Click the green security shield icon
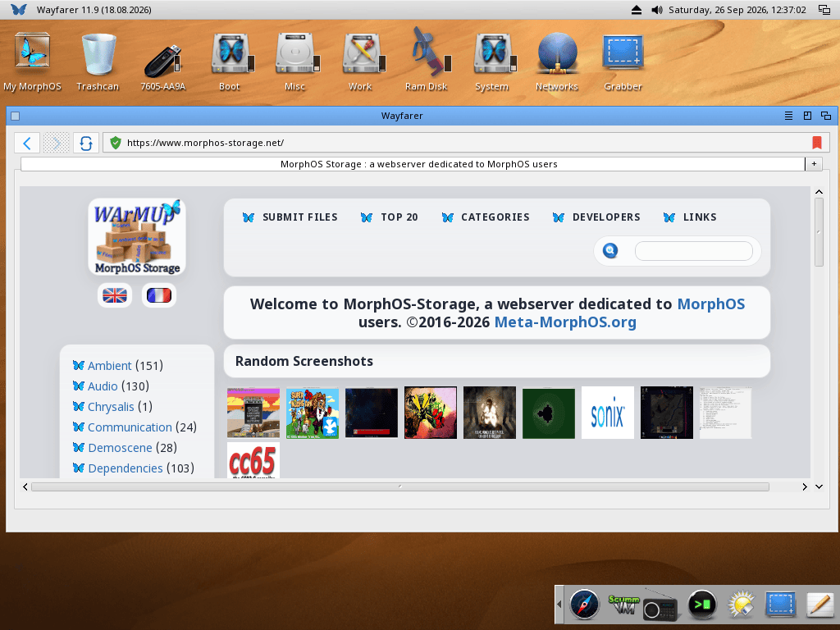The width and height of the screenshot is (840, 630). 115,143
